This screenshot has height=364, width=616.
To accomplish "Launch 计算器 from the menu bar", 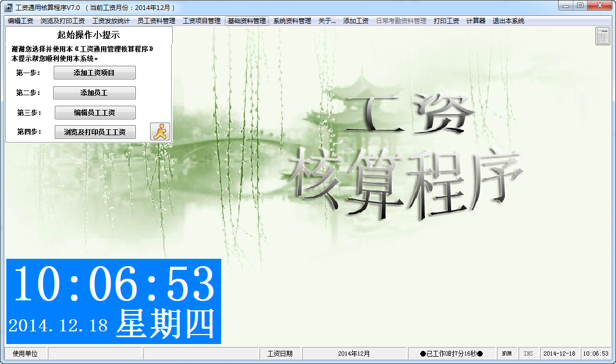I will [x=475, y=21].
